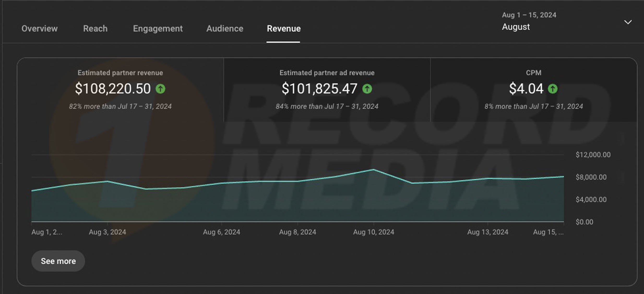This screenshot has height=294, width=644.
Task: Click the $12,000.00 y-axis label
Action: [x=593, y=155]
